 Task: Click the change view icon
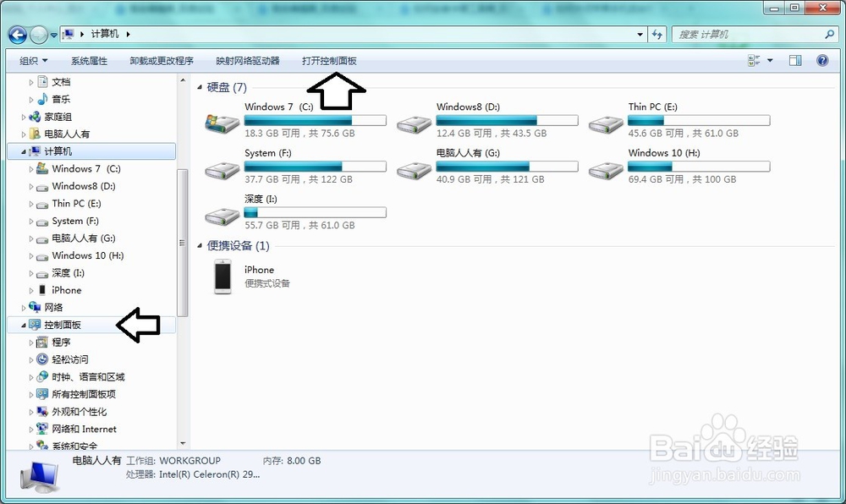tap(754, 60)
